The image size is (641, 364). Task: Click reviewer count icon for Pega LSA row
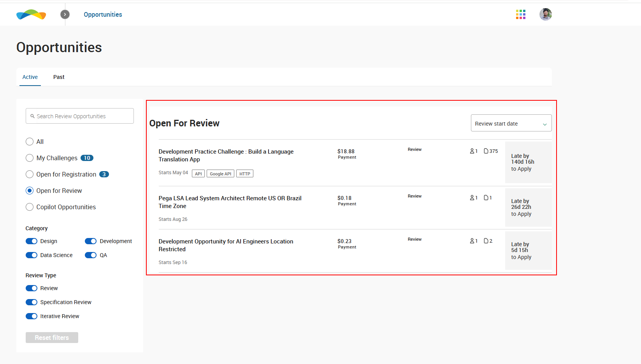pos(472,198)
